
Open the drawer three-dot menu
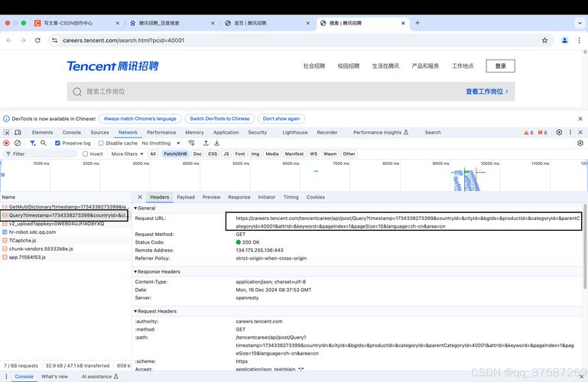[6, 377]
